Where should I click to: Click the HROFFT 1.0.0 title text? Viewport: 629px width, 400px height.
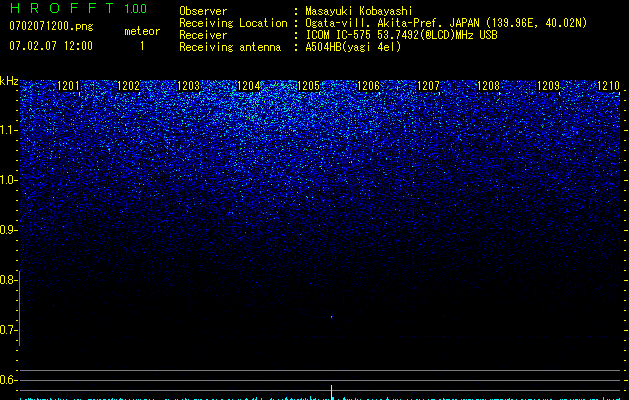(x=78, y=8)
